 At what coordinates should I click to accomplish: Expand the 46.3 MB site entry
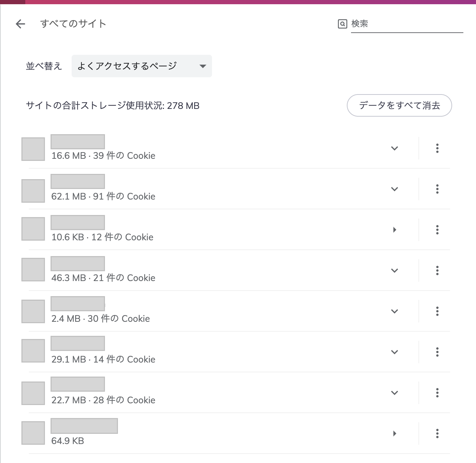395,270
